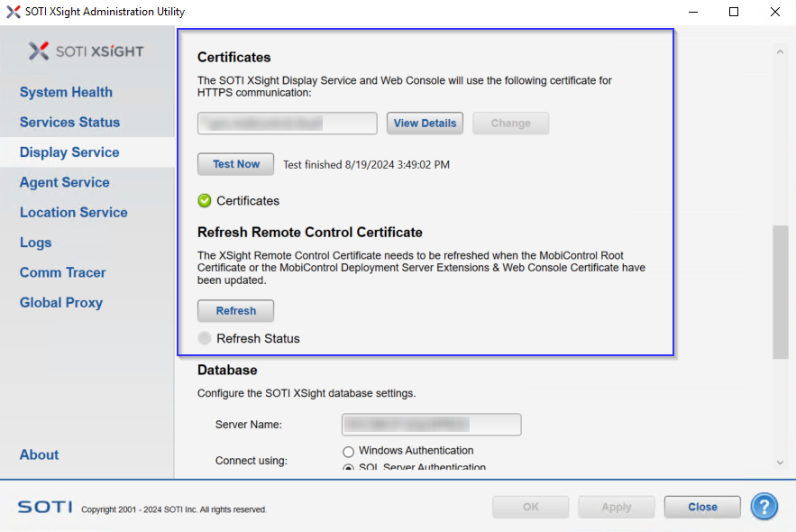Go to the Agent Service page
Screen dimensions: 796x532
click(x=65, y=182)
